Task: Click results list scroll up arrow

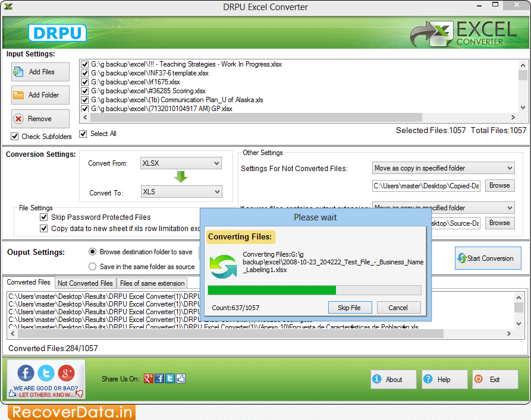Action: (x=519, y=298)
